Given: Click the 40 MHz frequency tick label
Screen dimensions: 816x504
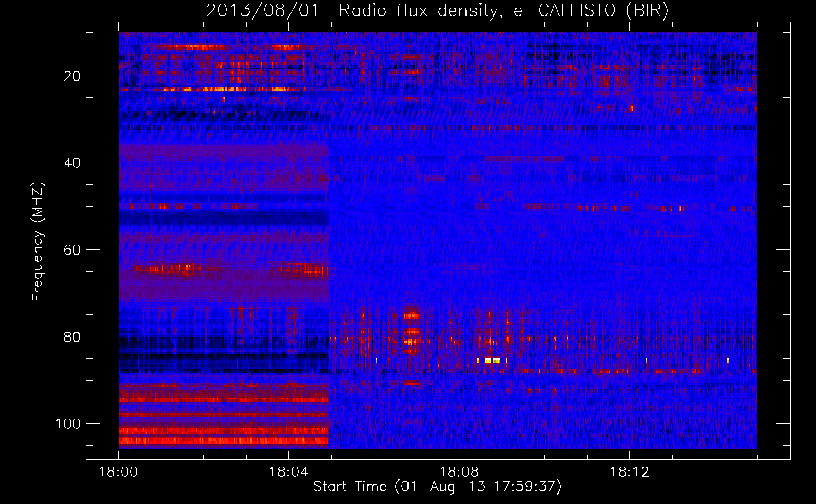Looking at the screenshot, I should click(72, 163).
